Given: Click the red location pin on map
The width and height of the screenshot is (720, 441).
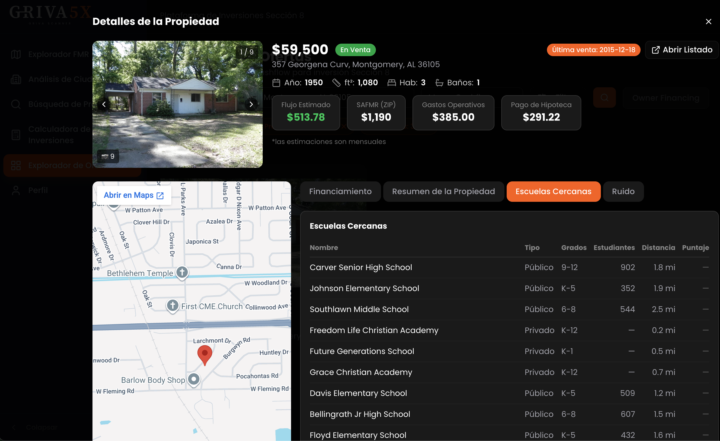Looking at the screenshot, I should click(x=205, y=355).
